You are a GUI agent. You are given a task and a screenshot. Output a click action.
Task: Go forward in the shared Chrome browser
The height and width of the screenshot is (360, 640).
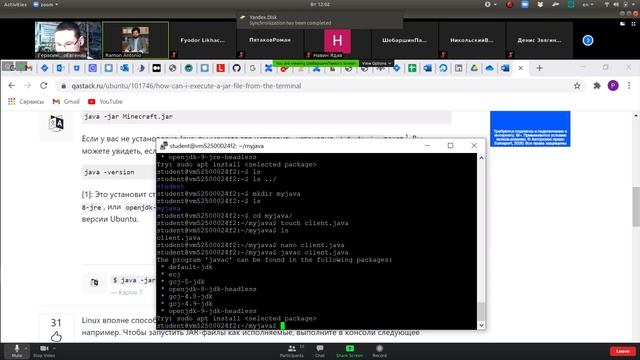[27, 86]
